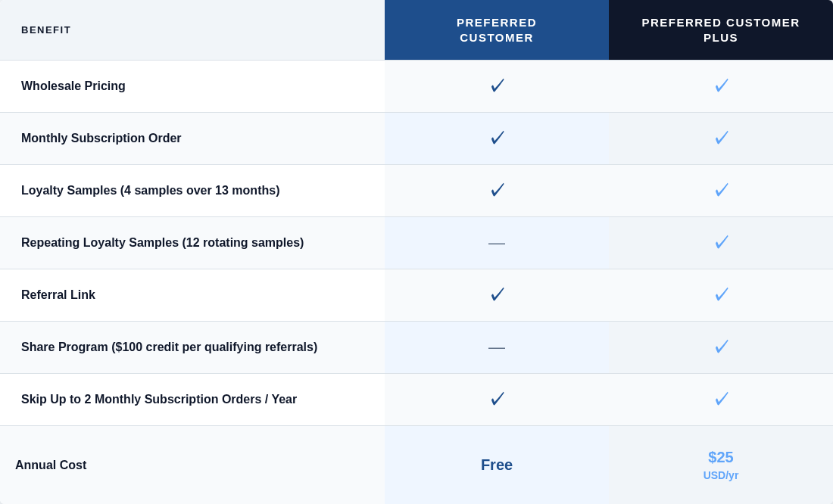Click Loyalty Samples checkmark in Preferred Customer column
Viewport: 833px width, 504px height.
[x=497, y=191]
